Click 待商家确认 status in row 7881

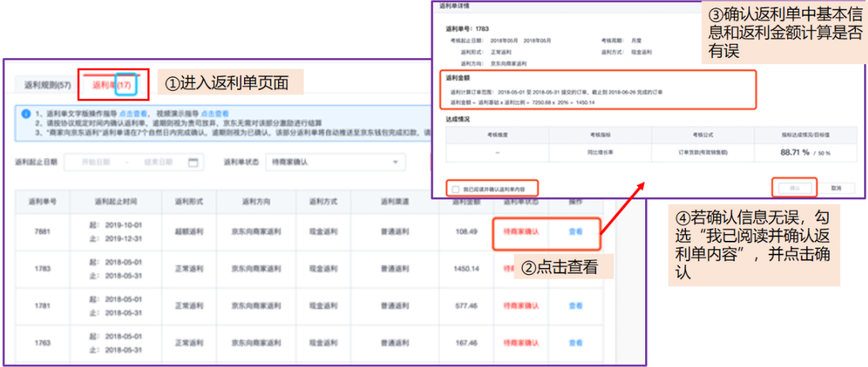click(x=521, y=232)
